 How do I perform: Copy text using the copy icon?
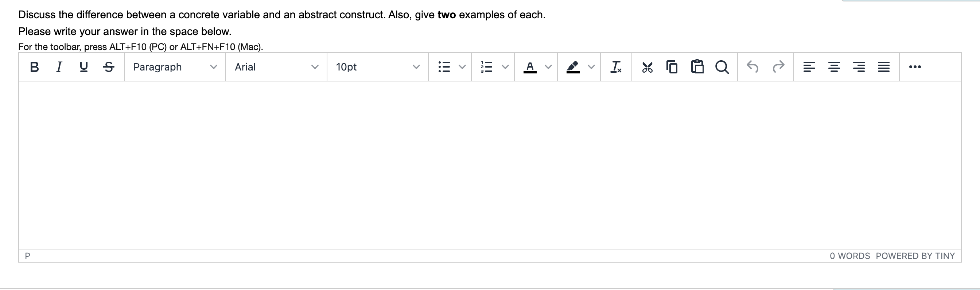672,67
